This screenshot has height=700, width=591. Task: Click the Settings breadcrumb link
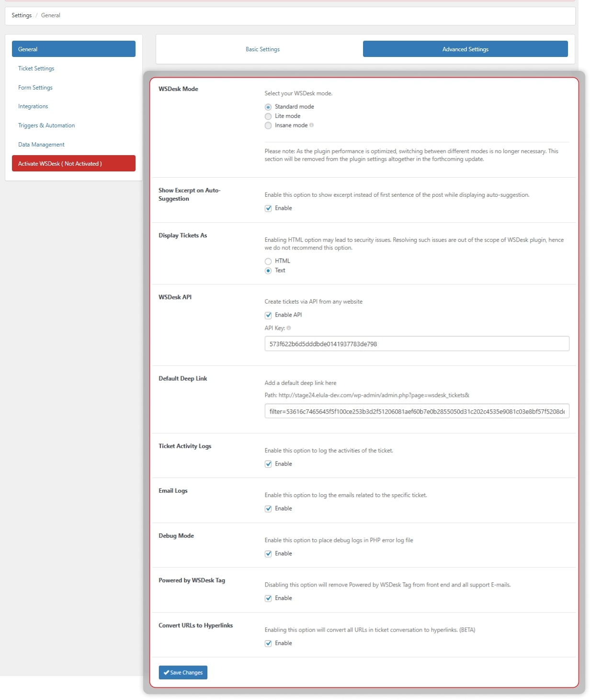(x=22, y=15)
